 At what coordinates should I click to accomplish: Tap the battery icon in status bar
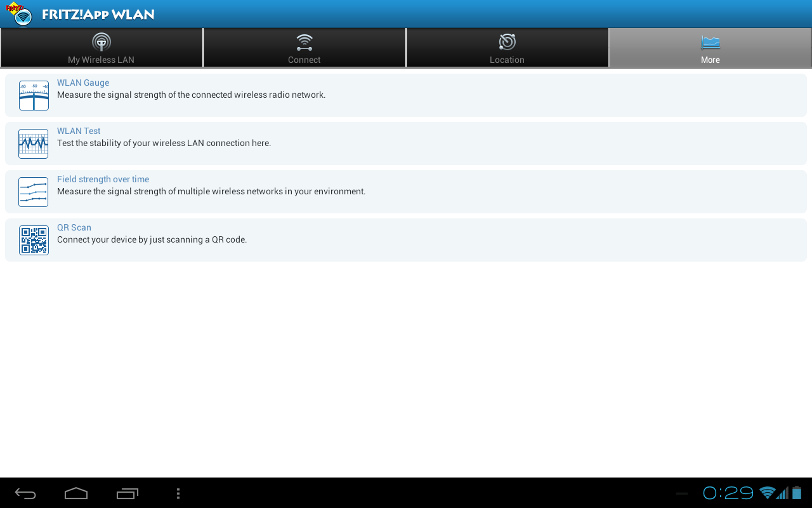(x=797, y=493)
